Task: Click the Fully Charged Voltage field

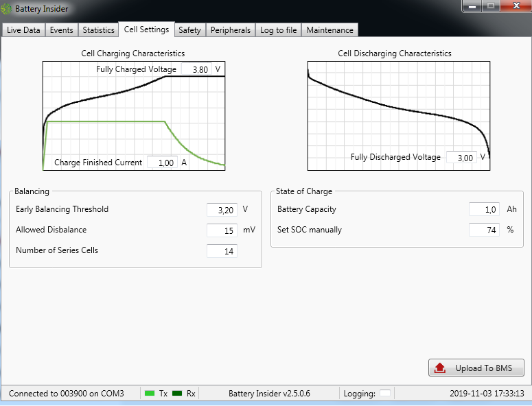Action: (196, 69)
